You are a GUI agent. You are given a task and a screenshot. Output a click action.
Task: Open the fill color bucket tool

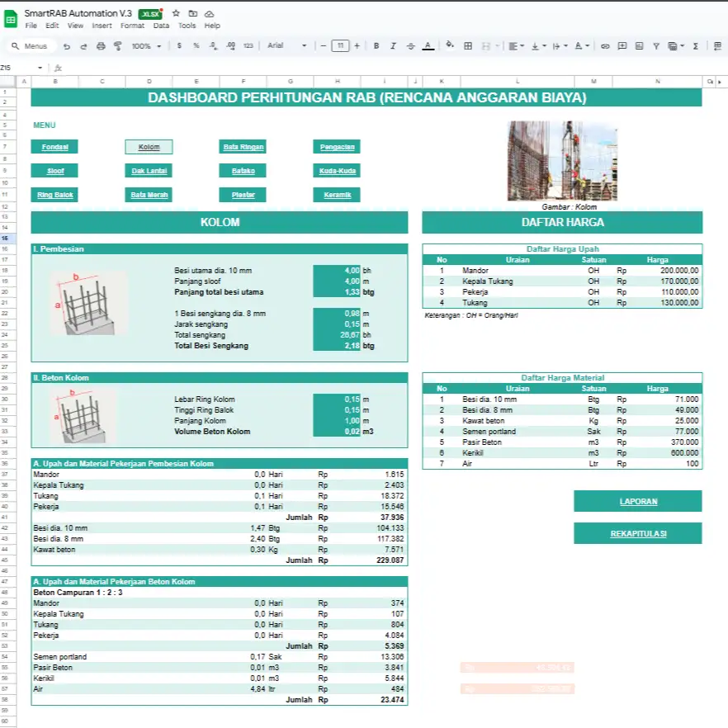(x=449, y=45)
